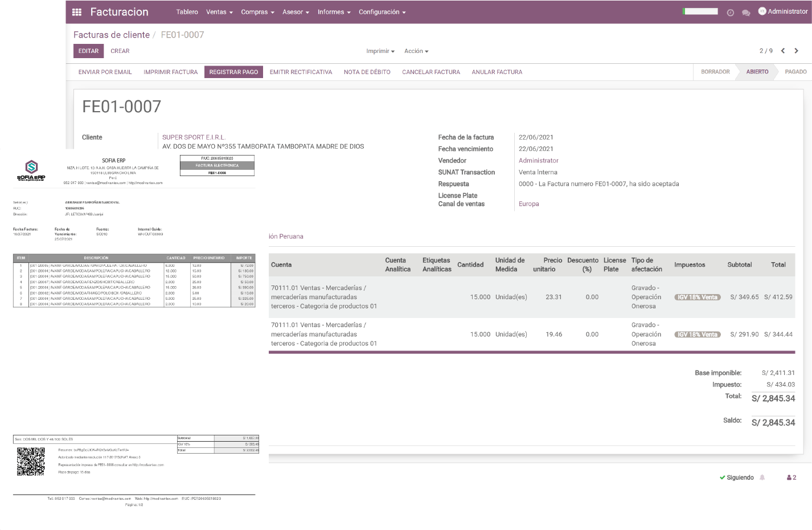The height and width of the screenshot is (530, 812).
Task: Advance to next record with the right chevron
Action: (x=797, y=51)
